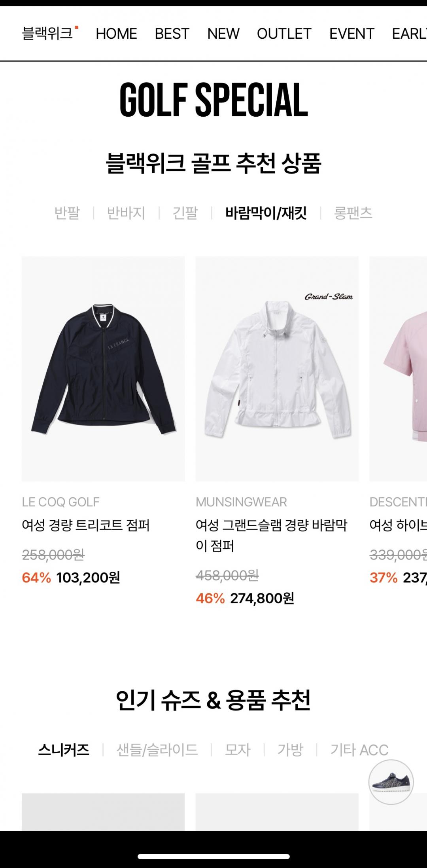The height and width of the screenshot is (868, 427).
Task: Open the BEST menu
Action: (x=172, y=34)
